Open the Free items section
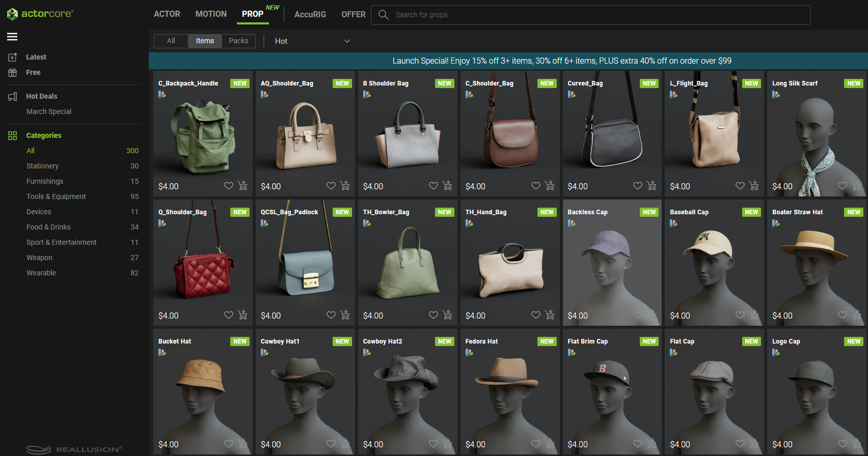868x456 pixels. 33,72
